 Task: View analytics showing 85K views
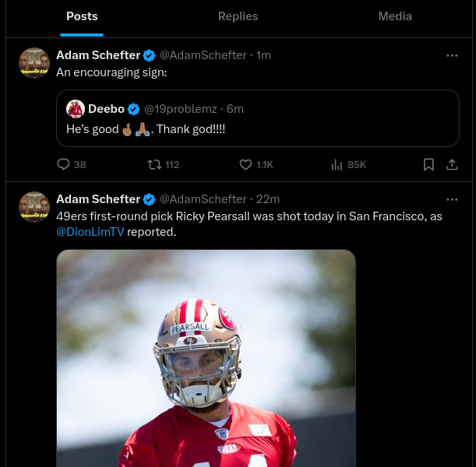pyautogui.click(x=337, y=164)
